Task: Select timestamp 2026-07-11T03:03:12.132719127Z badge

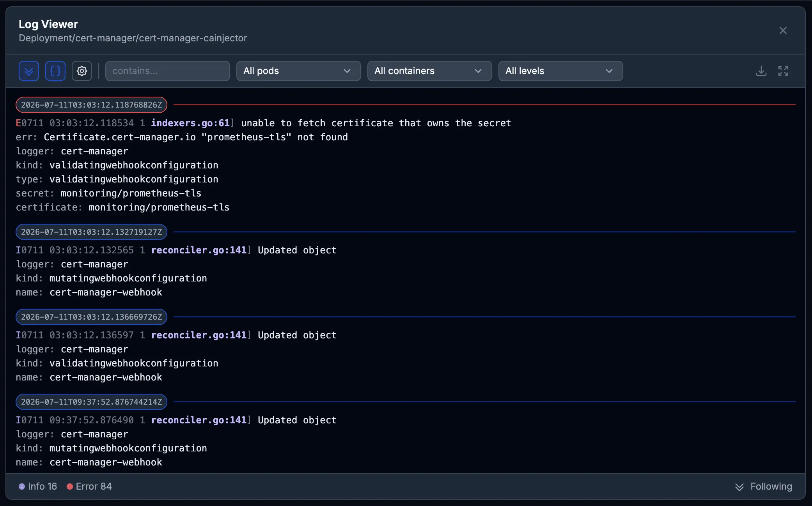Action: [91, 232]
